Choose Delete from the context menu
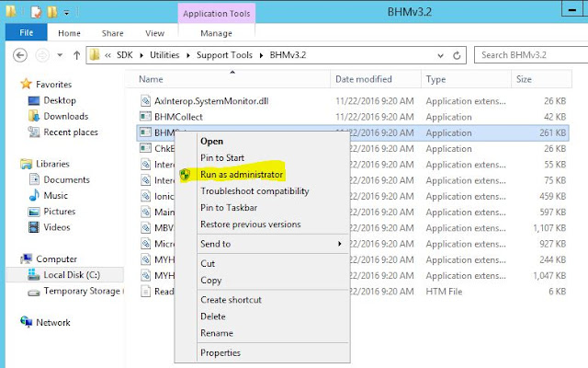The width and height of the screenshot is (588, 368). pos(213,316)
